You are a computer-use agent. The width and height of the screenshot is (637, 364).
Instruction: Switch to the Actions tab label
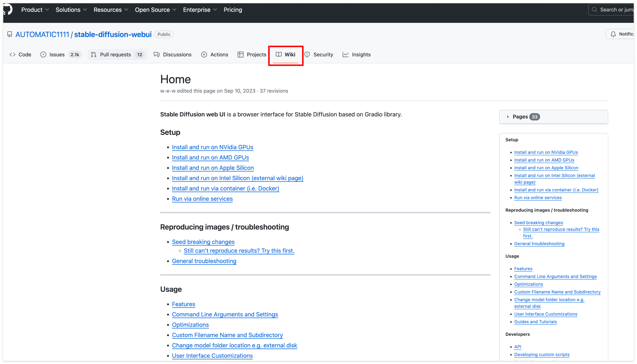point(219,55)
